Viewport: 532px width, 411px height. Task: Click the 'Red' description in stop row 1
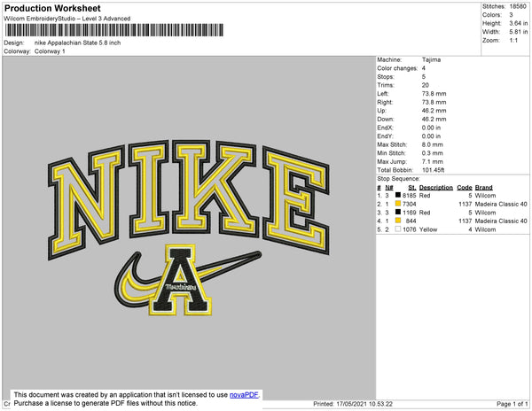pos(425,196)
